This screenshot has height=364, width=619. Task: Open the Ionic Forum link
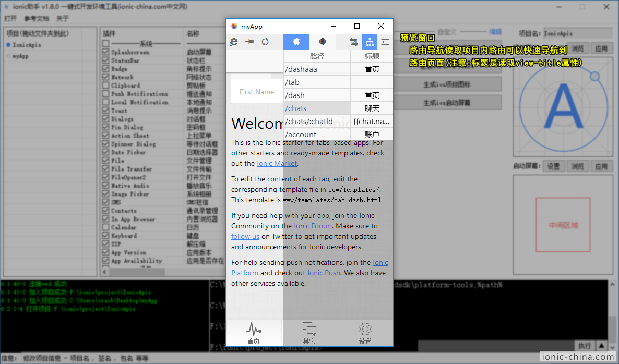(313, 226)
